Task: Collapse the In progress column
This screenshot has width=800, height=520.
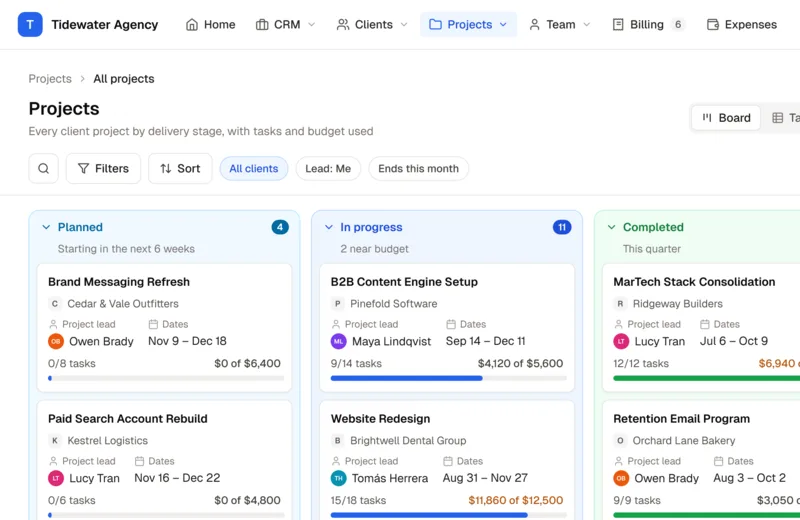Action: coord(329,227)
